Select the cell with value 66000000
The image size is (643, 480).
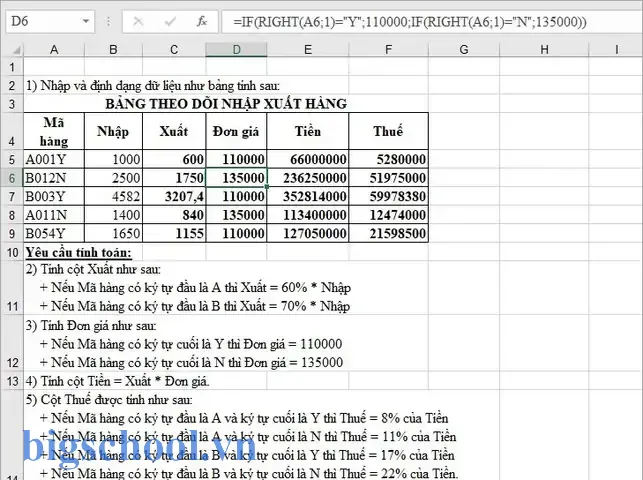[x=308, y=159]
